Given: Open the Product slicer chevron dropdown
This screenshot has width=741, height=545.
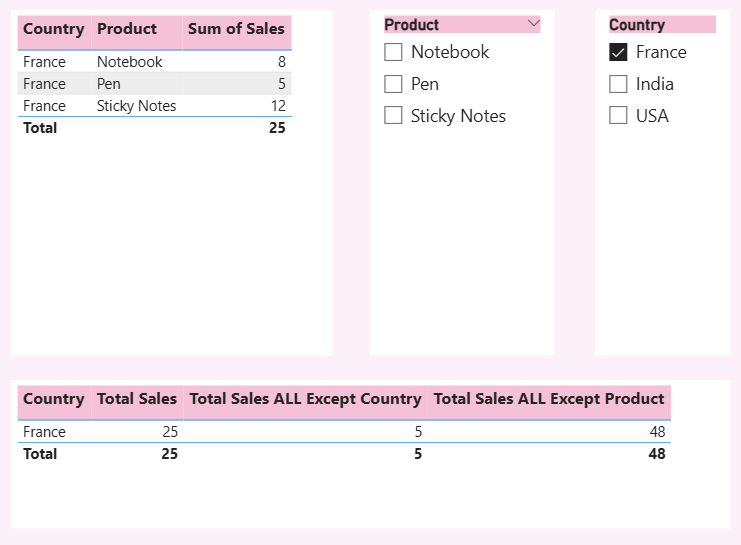Looking at the screenshot, I should (533, 24).
